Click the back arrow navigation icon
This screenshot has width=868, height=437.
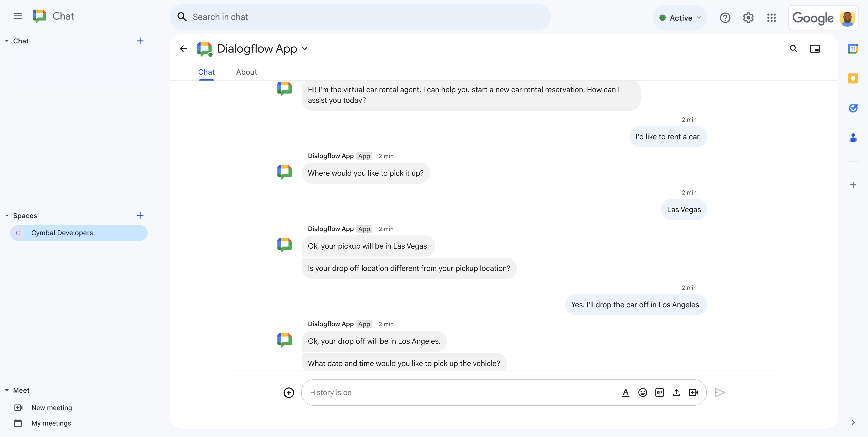(x=184, y=49)
